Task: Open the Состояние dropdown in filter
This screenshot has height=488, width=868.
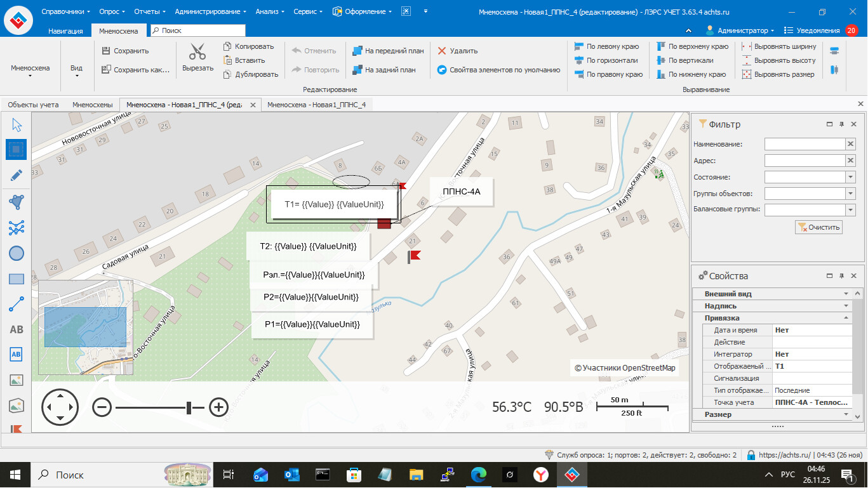Action: coord(850,177)
